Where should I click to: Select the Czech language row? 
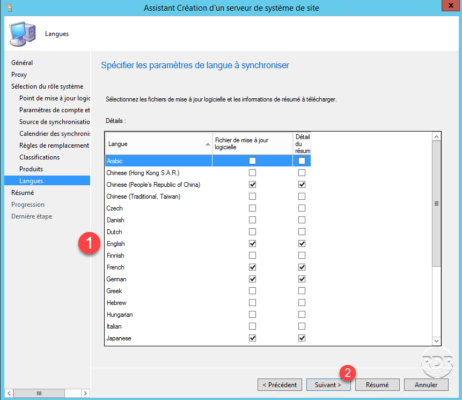208,208
